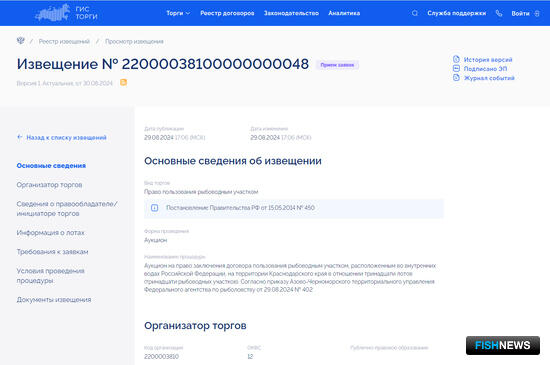
Task: Click the Прием заявок status badge
Action: [337, 65]
